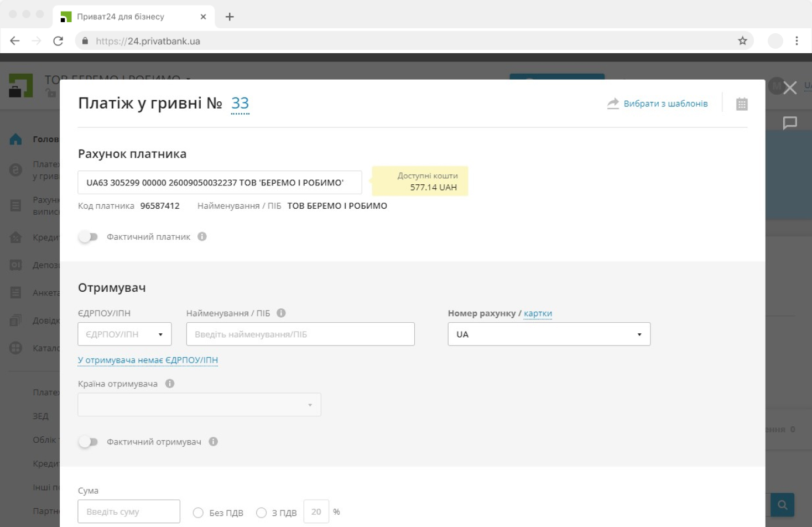Reload the page in browser
This screenshot has width=812, height=527.
(58, 41)
